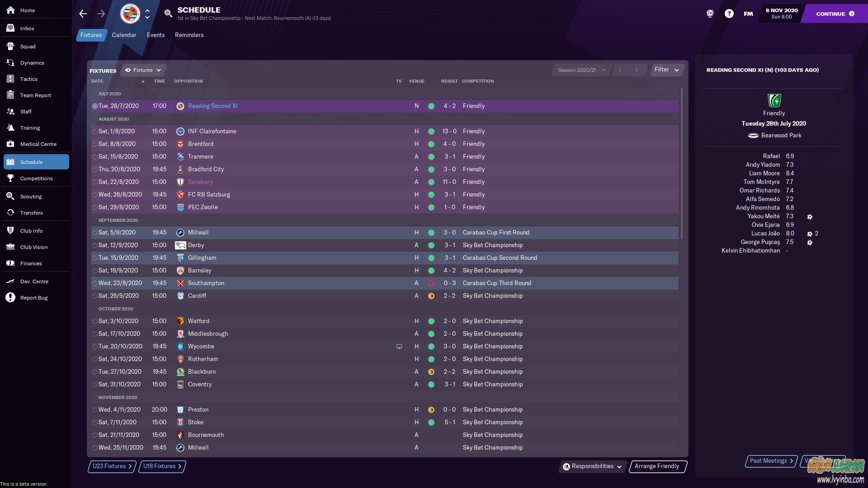Viewport: 868px width, 488px height.
Task: Open Club Vision sidebar icon
Action: point(10,247)
